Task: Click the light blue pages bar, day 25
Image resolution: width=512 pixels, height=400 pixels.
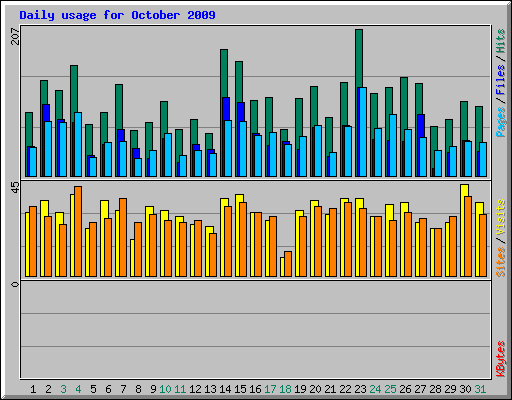Action: tap(393, 145)
